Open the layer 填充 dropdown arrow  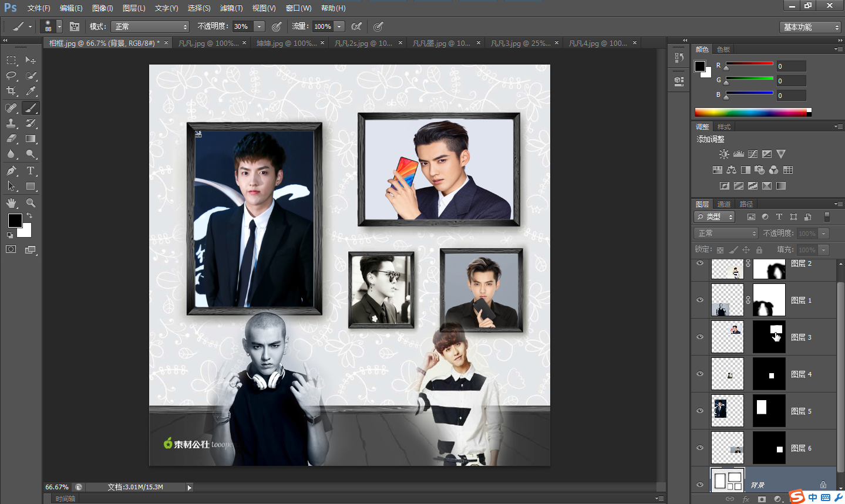[824, 250]
